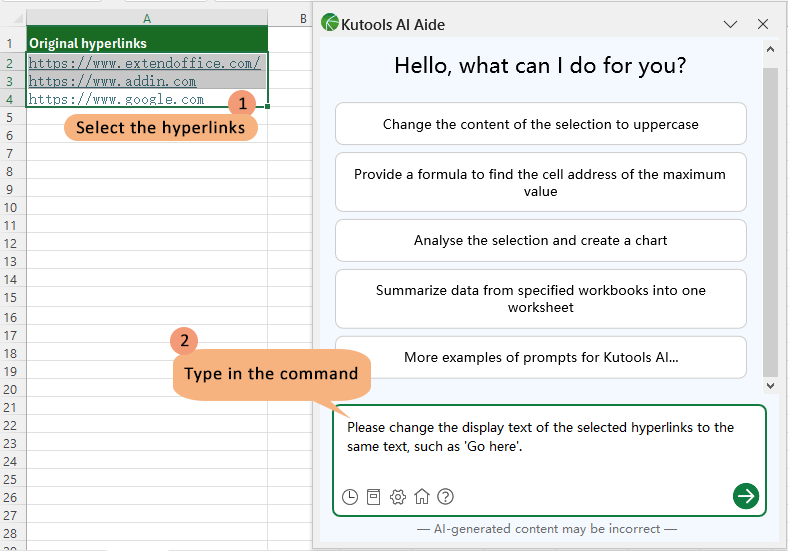Open more examples of Kutools AI prompts
Image resolution: width=788 pixels, height=551 pixels.
(x=540, y=357)
